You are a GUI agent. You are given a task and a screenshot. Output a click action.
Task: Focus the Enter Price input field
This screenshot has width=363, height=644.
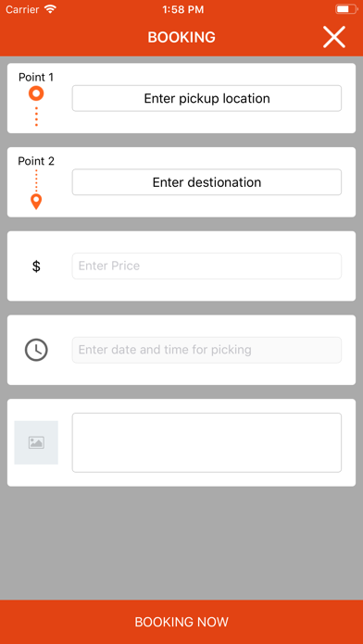207,266
